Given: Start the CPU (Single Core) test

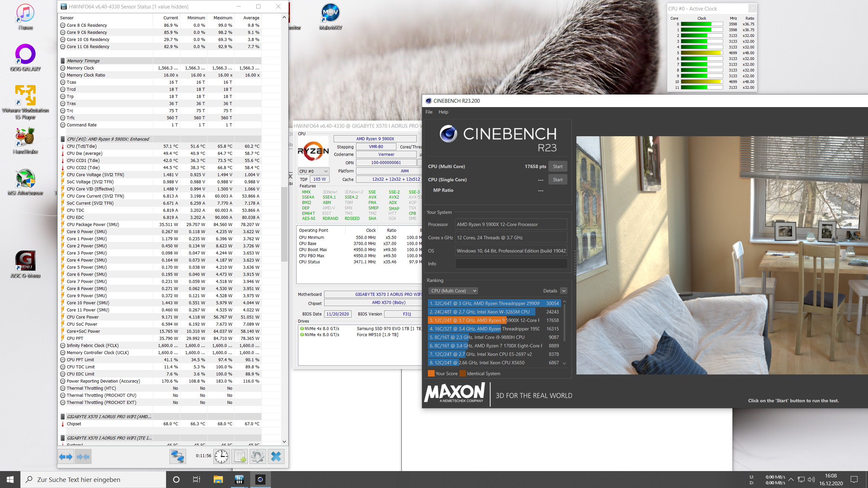Looking at the screenshot, I should click(x=557, y=180).
